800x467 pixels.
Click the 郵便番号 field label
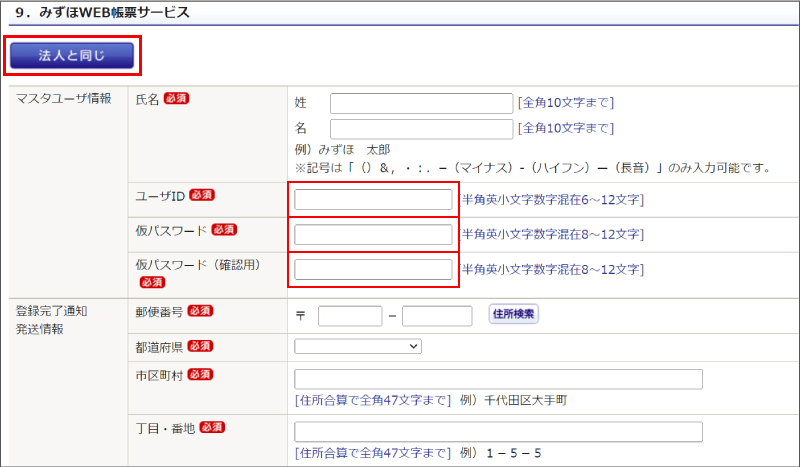[x=159, y=312]
